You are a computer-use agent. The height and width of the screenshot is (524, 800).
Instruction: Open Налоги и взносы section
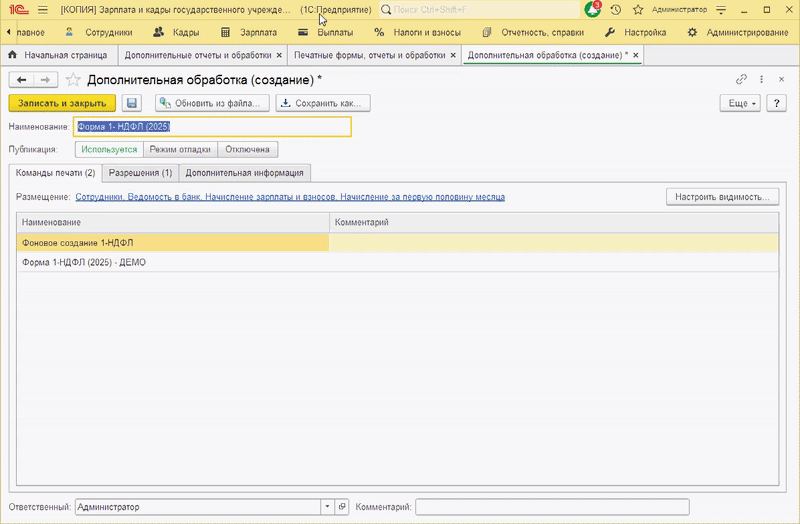[x=417, y=32]
